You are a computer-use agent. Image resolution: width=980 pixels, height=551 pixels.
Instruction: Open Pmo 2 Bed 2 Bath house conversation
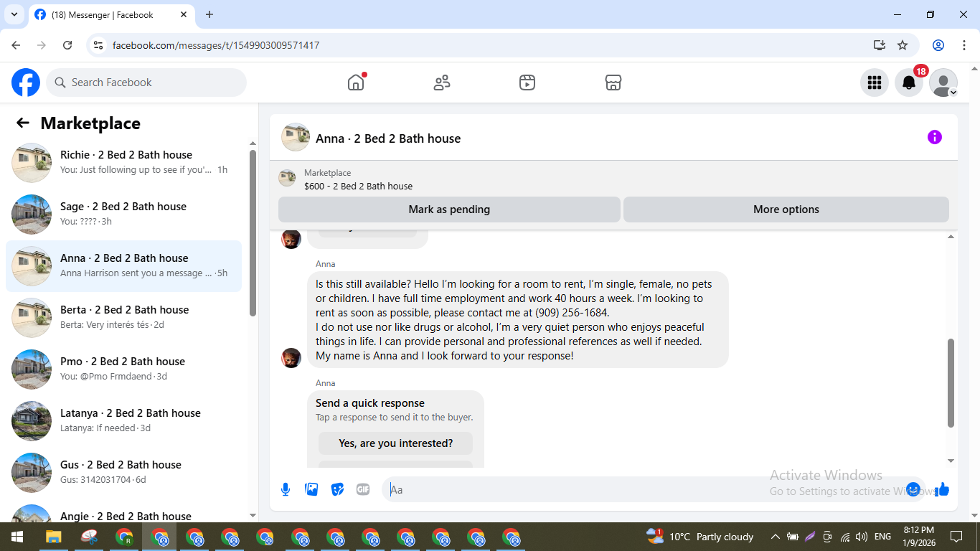pos(123,369)
